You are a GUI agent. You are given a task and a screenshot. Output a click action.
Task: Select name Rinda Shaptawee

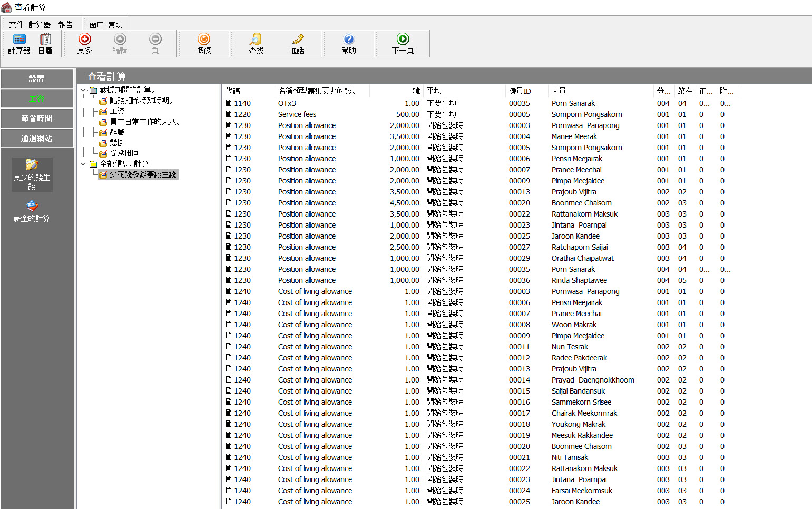pos(579,280)
